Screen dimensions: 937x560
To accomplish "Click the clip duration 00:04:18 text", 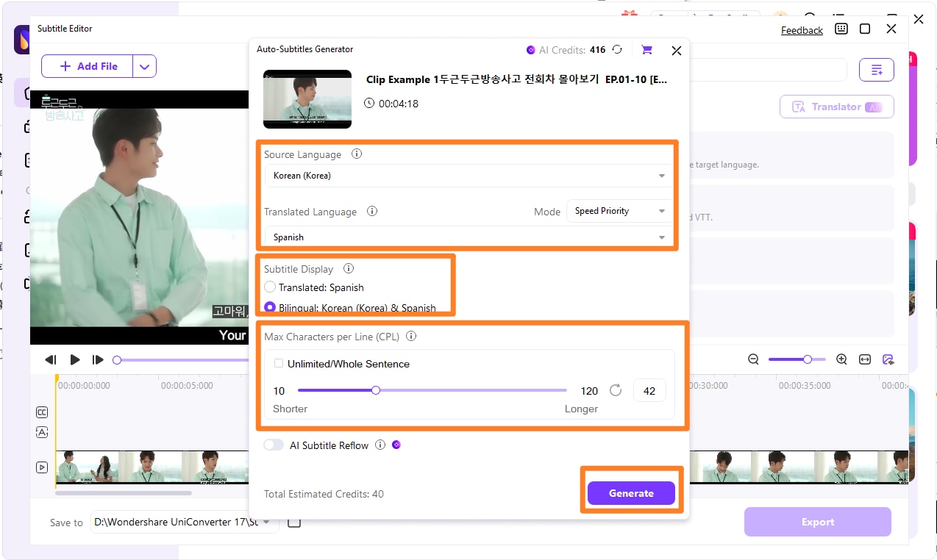I will pyautogui.click(x=399, y=104).
